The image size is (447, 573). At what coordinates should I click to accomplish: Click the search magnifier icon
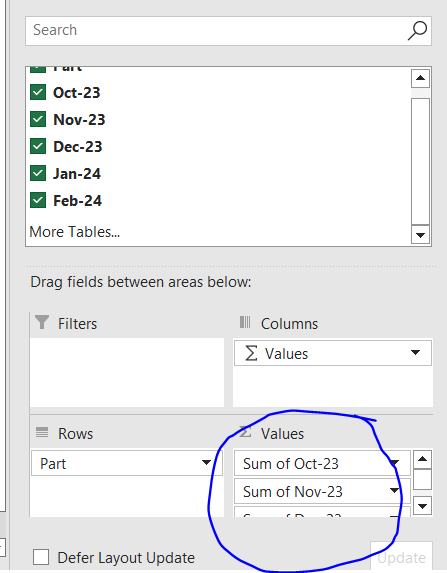[417, 31]
